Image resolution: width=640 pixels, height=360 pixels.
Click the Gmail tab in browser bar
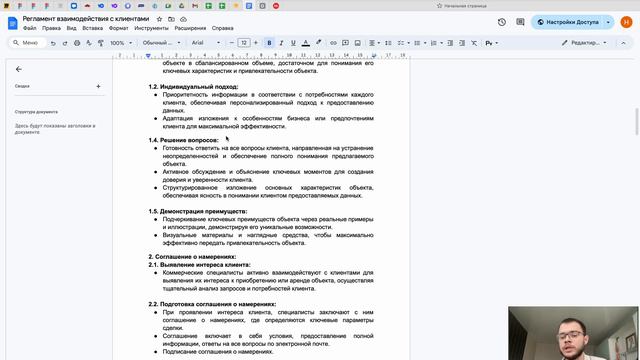tap(195, 6)
